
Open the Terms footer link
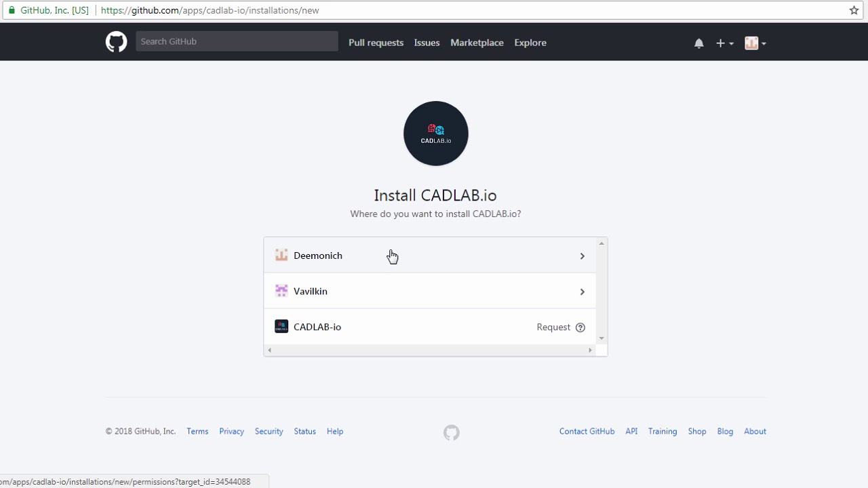[197, 431]
